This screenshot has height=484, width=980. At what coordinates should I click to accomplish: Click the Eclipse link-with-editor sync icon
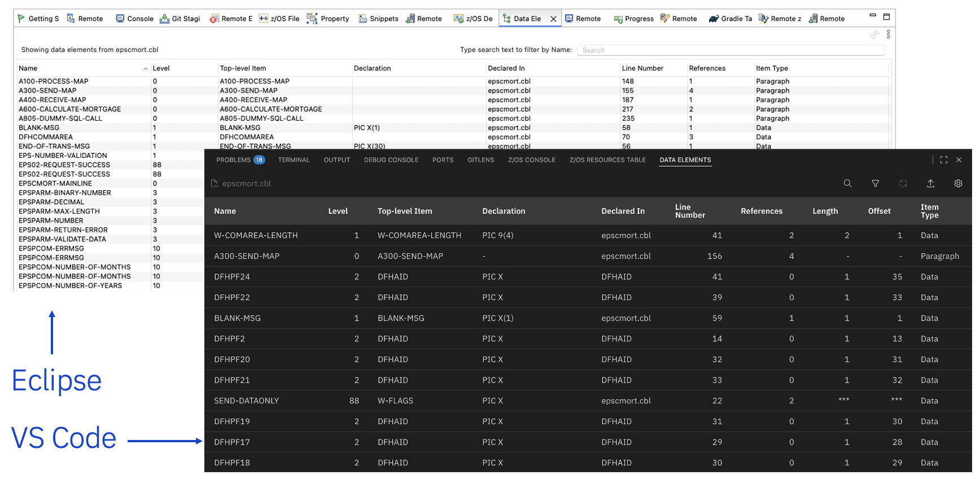(x=874, y=35)
